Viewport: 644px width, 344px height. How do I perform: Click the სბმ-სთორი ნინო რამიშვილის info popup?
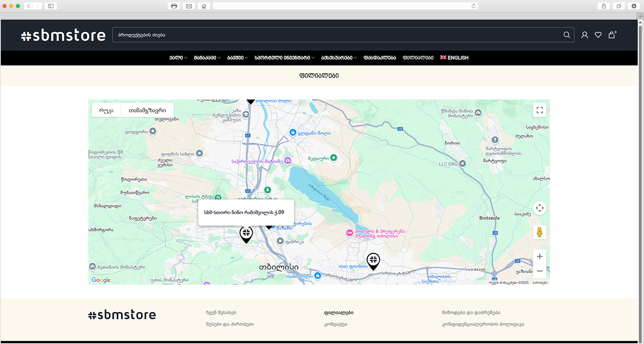coord(246,212)
